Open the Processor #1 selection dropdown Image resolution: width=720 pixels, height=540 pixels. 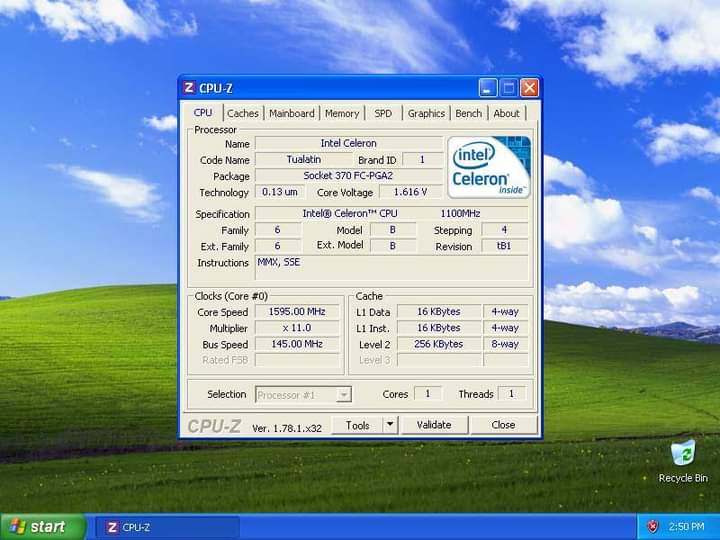[303, 395]
